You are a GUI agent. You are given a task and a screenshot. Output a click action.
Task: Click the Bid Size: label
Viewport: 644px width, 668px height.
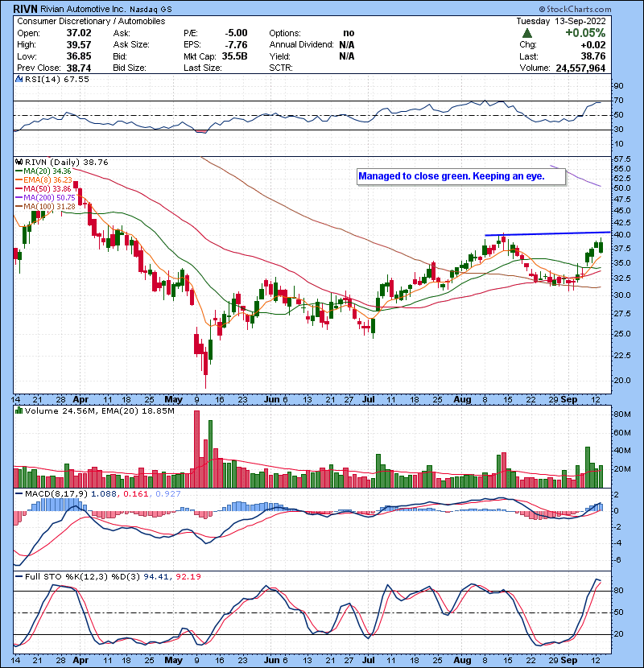130,68
